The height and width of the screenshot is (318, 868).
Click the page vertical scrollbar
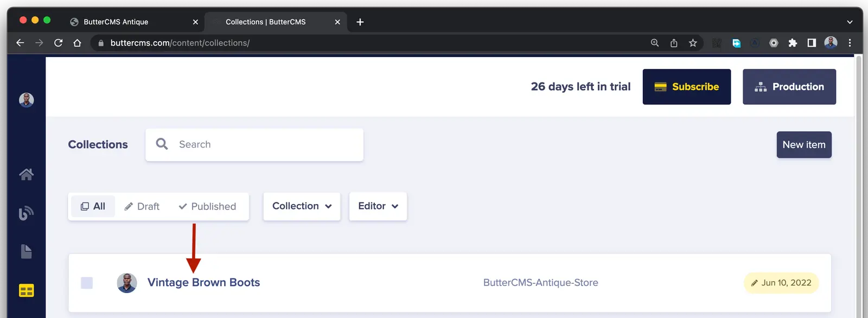tap(858, 187)
